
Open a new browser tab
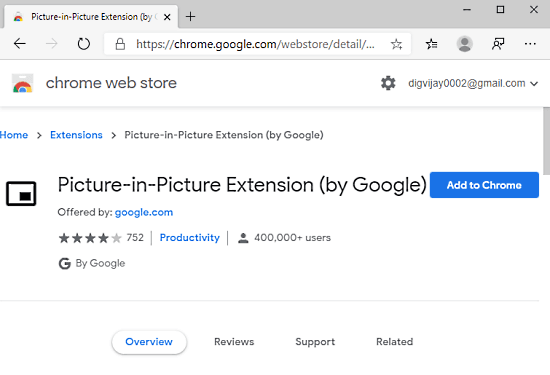[x=190, y=16]
